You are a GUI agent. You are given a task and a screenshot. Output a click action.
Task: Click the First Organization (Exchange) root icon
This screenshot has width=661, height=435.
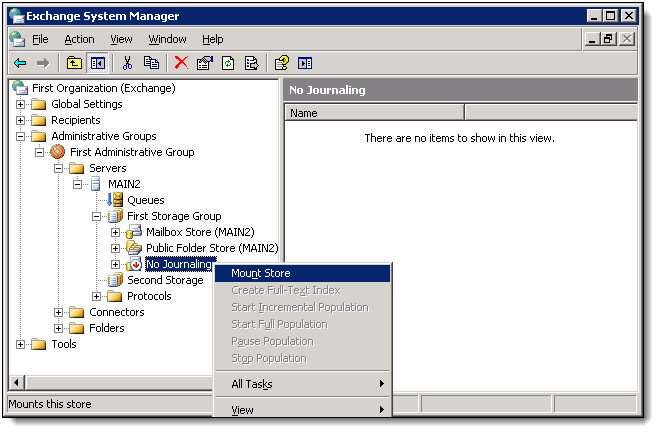pyautogui.click(x=20, y=88)
